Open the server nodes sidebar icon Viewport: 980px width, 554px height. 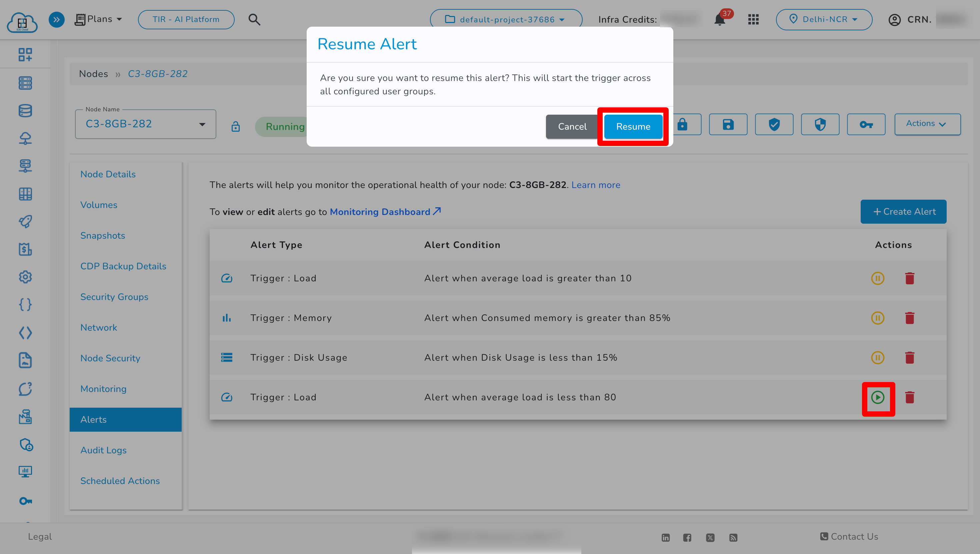click(x=25, y=83)
